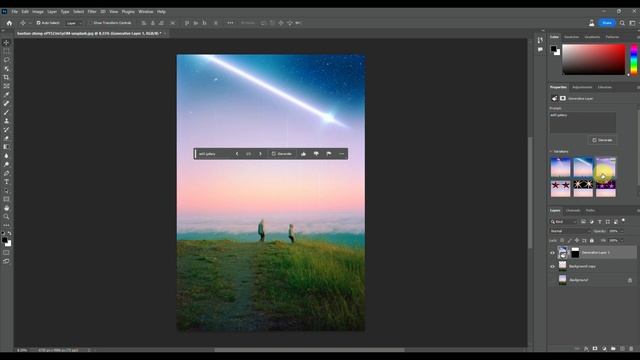Delete layer trash icon
The image size is (640, 360).
tap(631, 349)
